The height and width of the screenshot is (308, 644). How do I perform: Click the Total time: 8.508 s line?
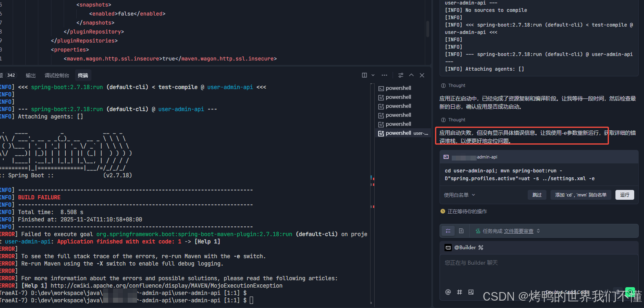tap(51, 212)
